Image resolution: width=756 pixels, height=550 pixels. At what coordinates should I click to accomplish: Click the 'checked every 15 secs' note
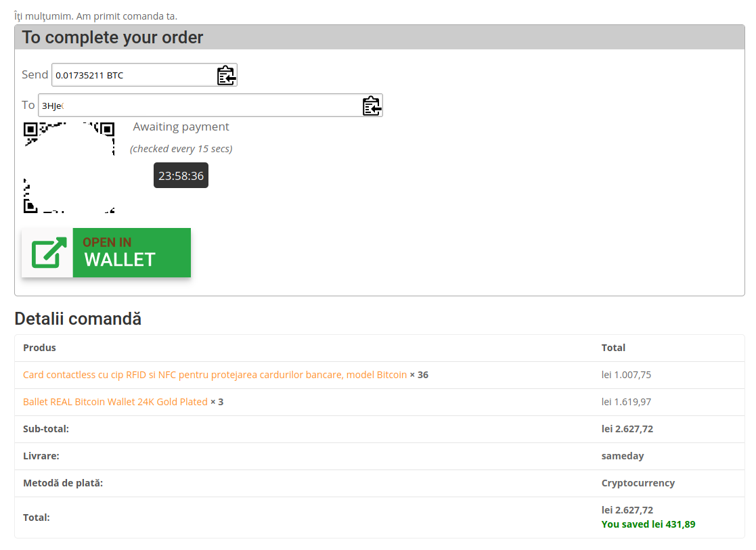tap(181, 149)
